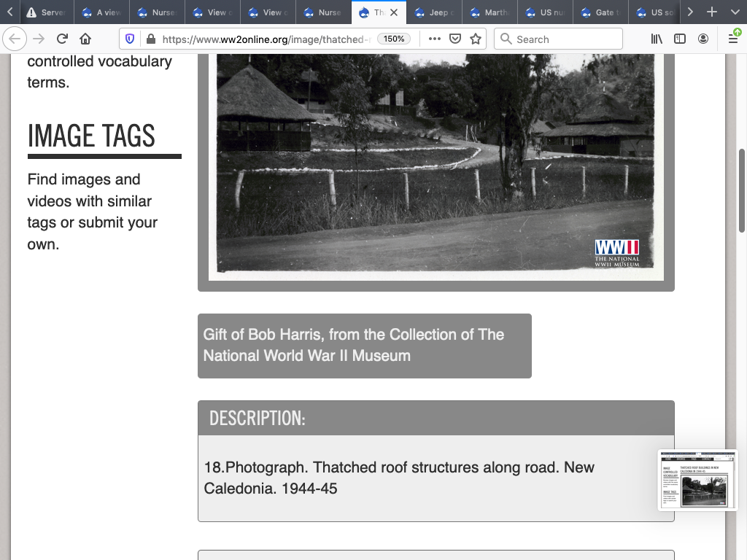Go to the Firefox home page
The width and height of the screenshot is (747, 560).
[85, 39]
